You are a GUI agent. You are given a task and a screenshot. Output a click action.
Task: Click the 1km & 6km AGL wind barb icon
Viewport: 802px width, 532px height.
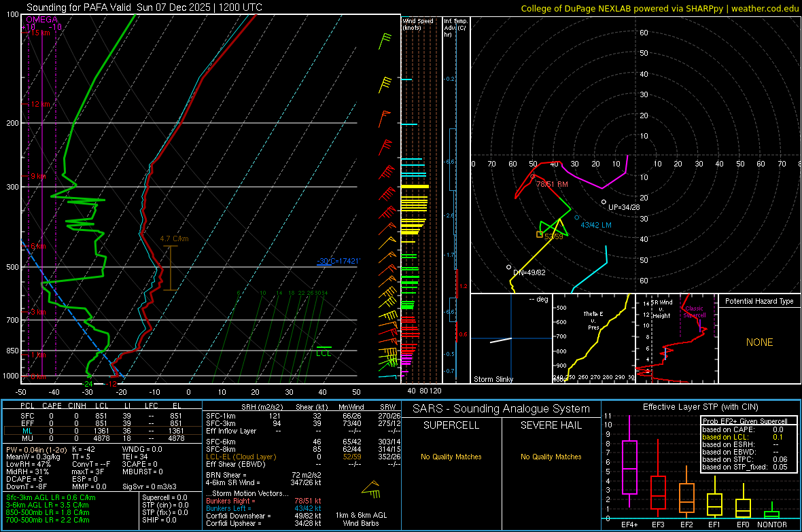click(371, 490)
